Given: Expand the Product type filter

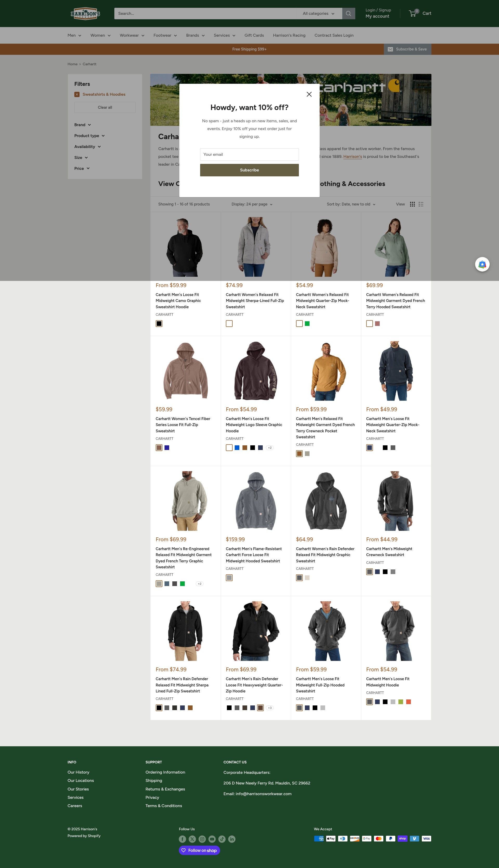Looking at the screenshot, I should 89,136.
